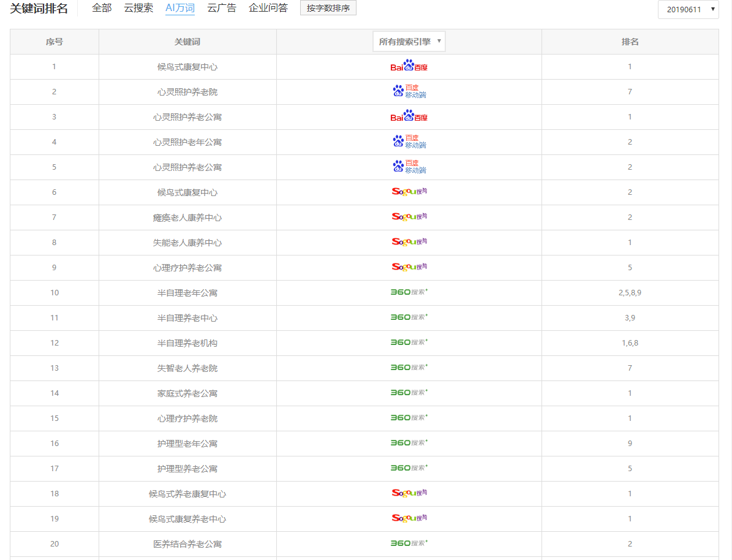Click the 360 search logo in row 20
The image size is (732, 560).
[x=409, y=543]
